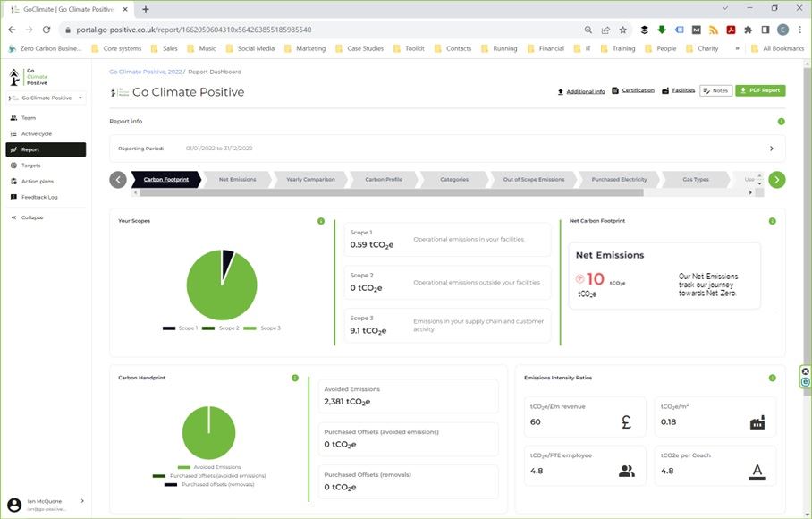The width and height of the screenshot is (812, 519).
Task: Open a new browser tab
Action: (x=146, y=9)
